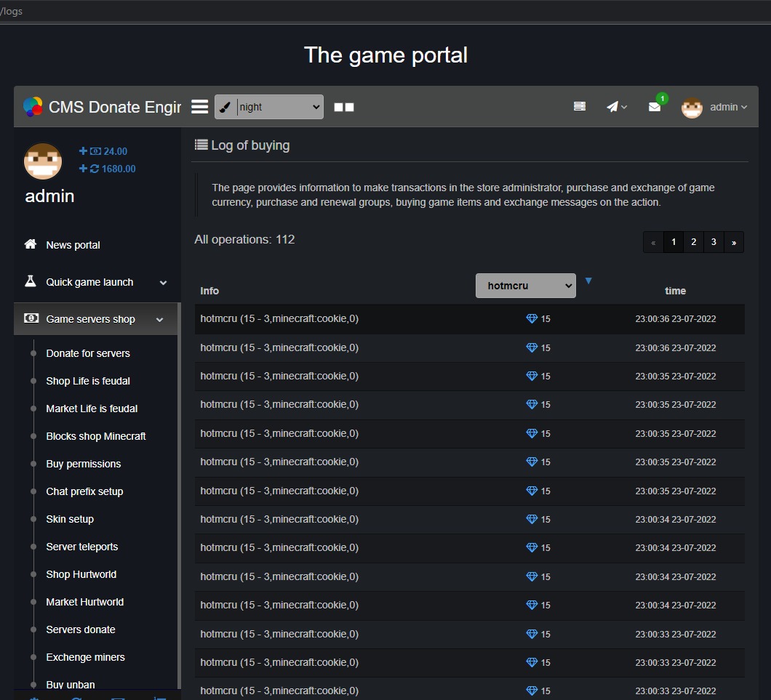Screen dimensions: 771x700
Task: Click the 24.00 add balance link
Action: point(104,151)
